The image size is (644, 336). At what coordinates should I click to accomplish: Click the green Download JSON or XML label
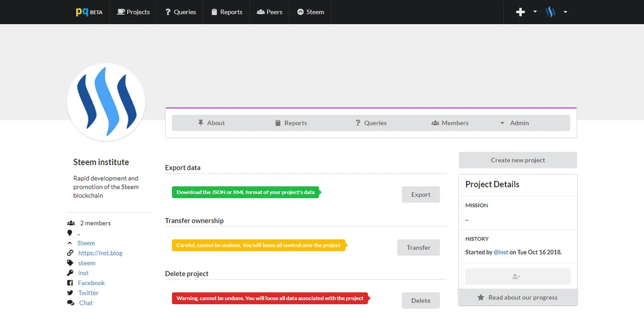246,192
